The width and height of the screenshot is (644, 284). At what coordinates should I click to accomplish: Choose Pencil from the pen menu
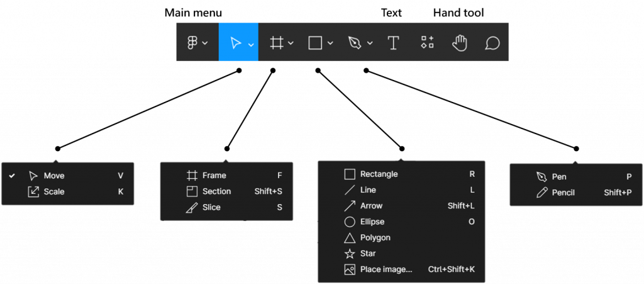click(x=563, y=193)
